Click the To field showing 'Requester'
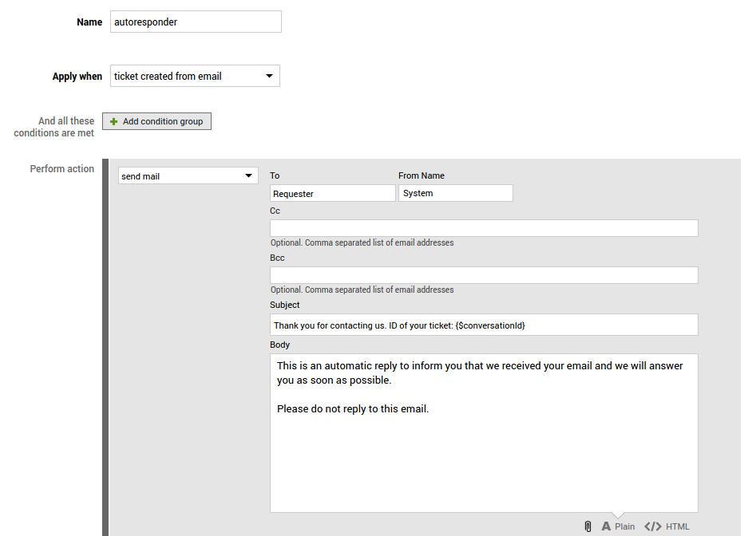The image size is (756, 536). [x=332, y=194]
